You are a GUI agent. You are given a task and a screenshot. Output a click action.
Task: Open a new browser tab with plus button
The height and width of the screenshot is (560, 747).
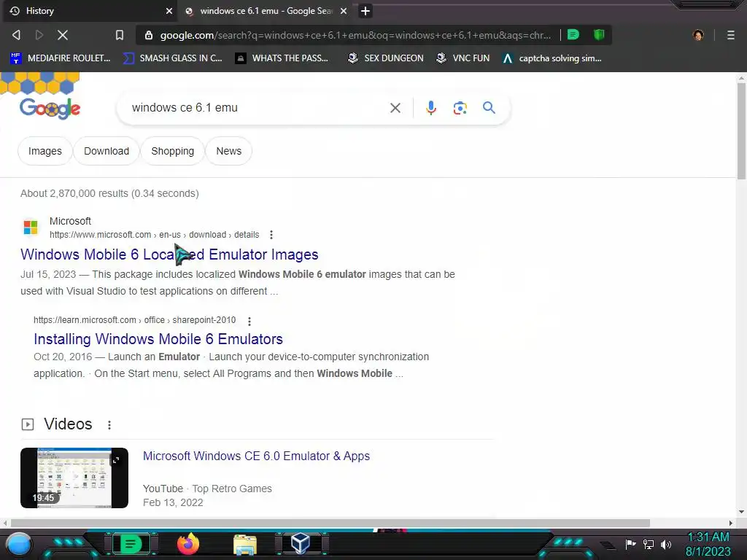(365, 11)
